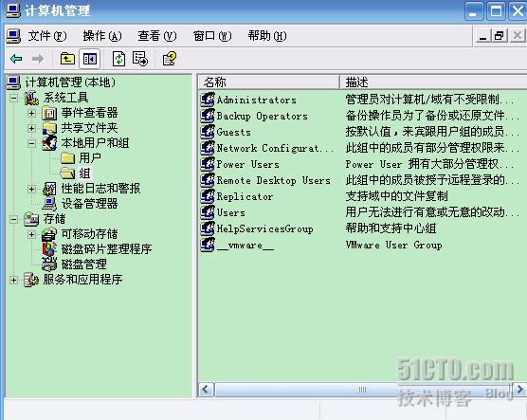The image size is (527, 420).
Task: Expand the 可移动存储 node
Action: [x=31, y=234]
